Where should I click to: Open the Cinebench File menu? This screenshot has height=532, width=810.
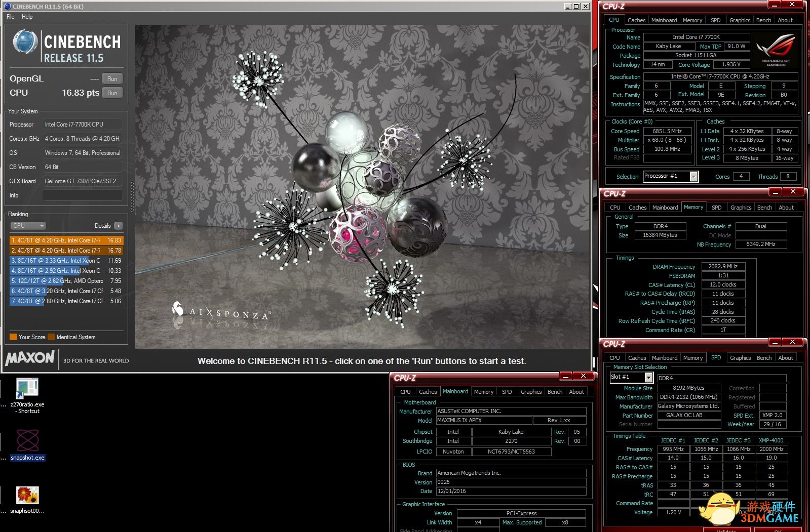click(11, 17)
